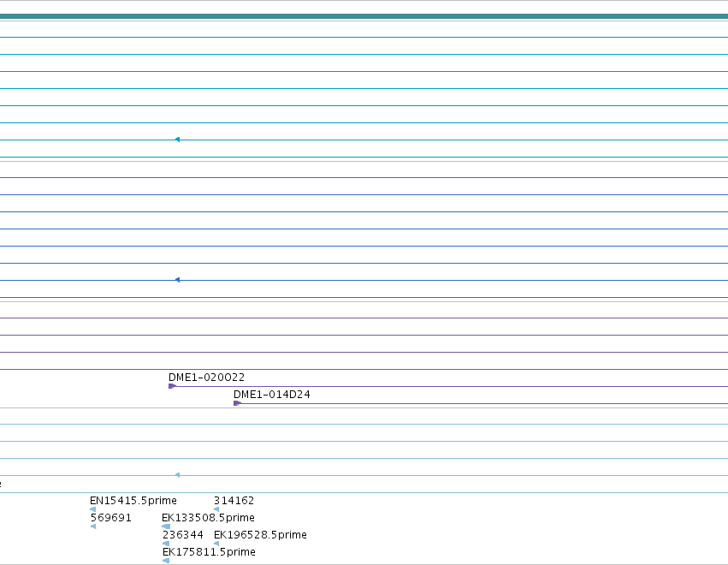Select the 236344 feature label

coord(183,535)
